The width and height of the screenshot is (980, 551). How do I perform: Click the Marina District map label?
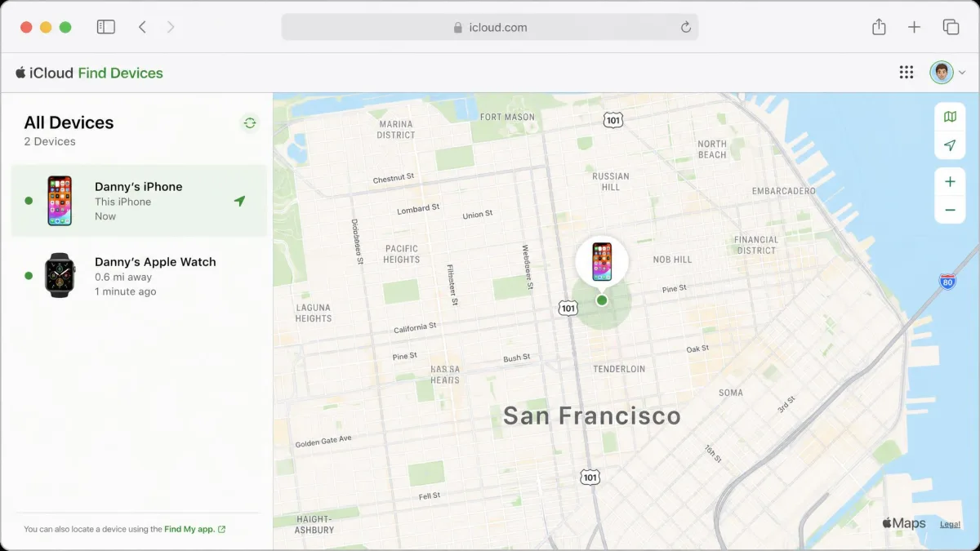pos(396,130)
